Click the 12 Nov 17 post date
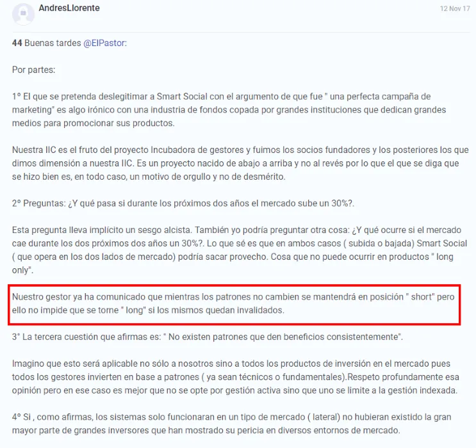 [455, 8]
